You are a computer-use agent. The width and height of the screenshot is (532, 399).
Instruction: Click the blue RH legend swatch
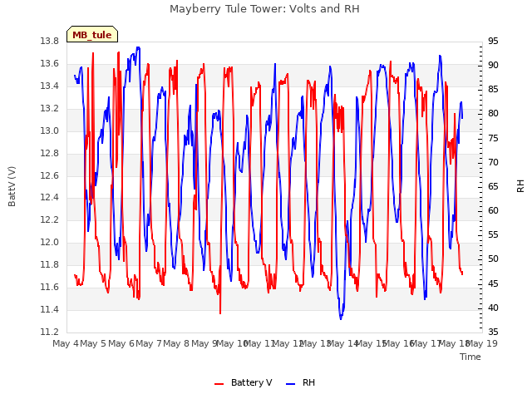[x=291, y=384]
